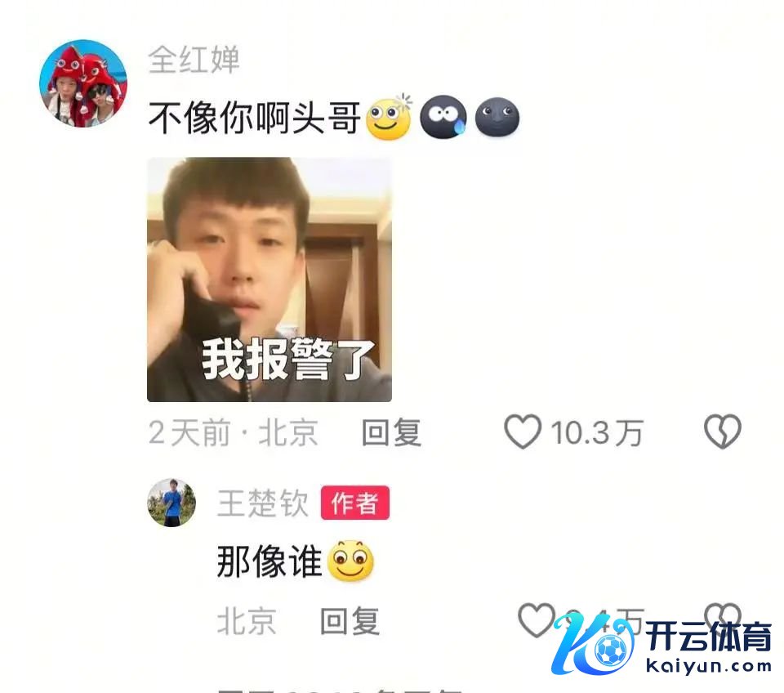The width and height of the screenshot is (784, 693).
Task: Dislike 全红婵's comment using the broken heart
Action: (x=723, y=431)
